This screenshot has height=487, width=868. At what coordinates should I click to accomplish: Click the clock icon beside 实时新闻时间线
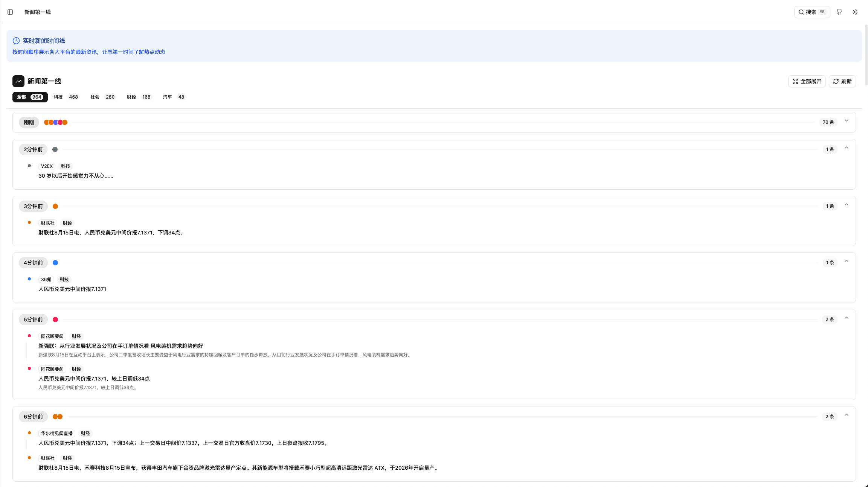(16, 41)
